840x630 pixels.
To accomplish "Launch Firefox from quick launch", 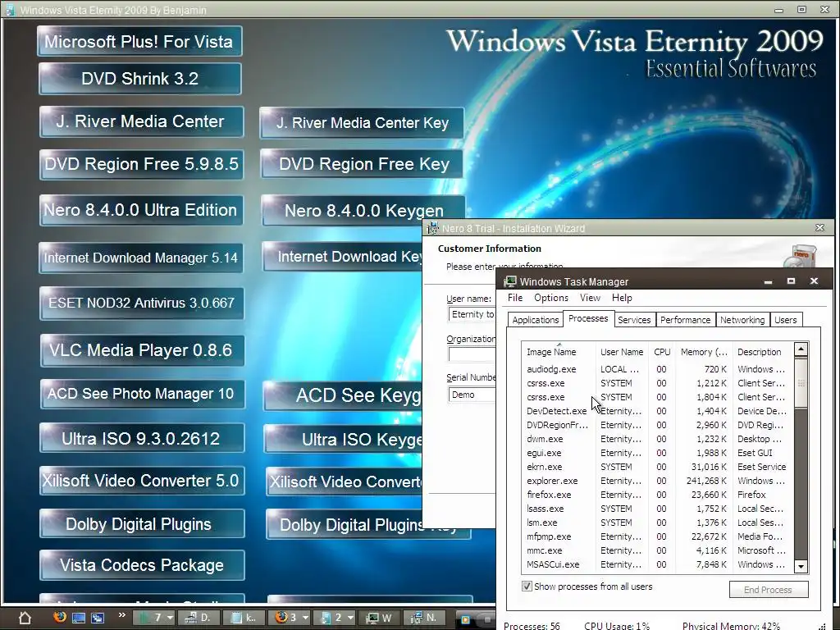I will (x=59, y=617).
